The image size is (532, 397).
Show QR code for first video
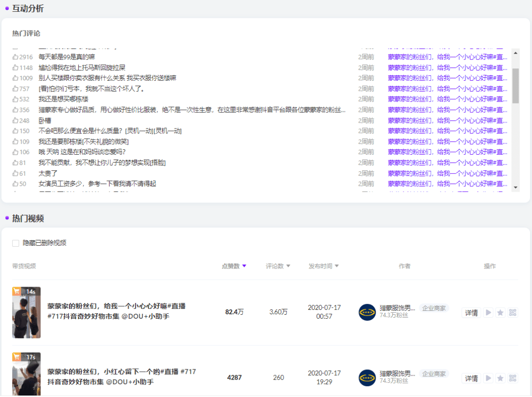[x=513, y=313]
